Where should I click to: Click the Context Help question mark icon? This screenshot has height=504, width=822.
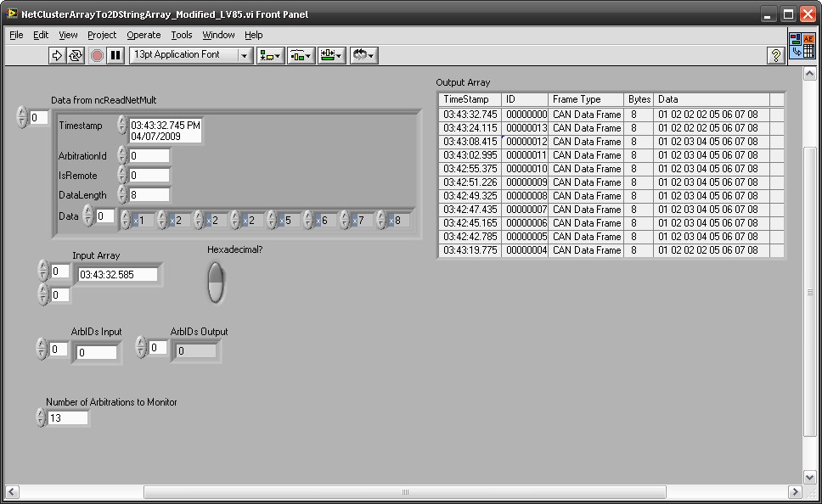click(x=775, y=55)
